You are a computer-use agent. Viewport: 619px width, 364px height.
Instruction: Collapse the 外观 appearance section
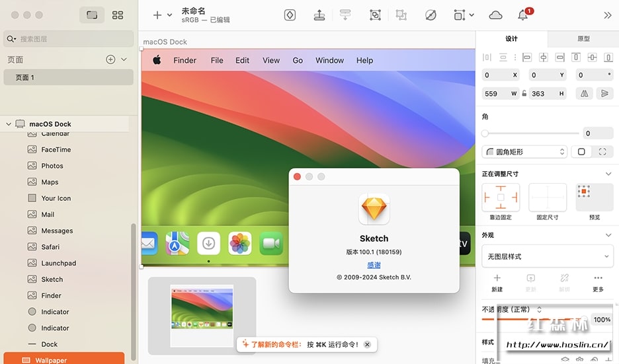pyautogui.click(x=608, y=235)
